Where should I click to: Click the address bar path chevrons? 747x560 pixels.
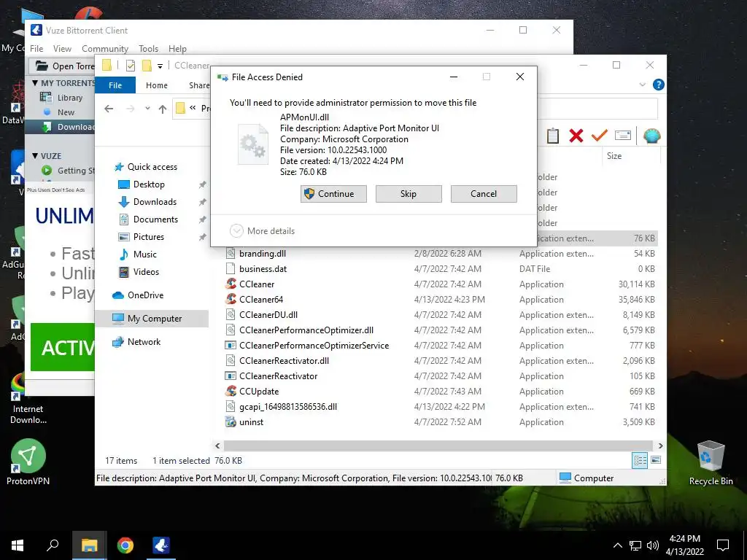(x=193, y=108)
